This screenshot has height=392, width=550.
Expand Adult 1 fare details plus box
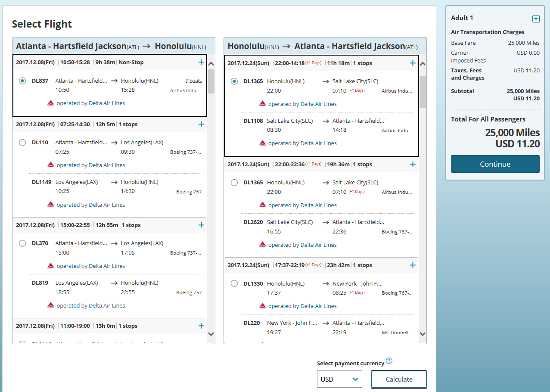tap(536, 19)
